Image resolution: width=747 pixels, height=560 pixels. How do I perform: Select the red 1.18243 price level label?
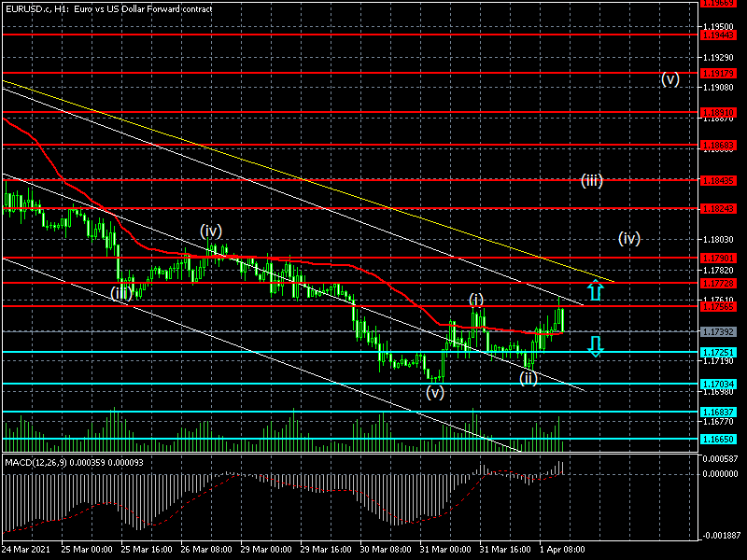[x=718, y=208]
